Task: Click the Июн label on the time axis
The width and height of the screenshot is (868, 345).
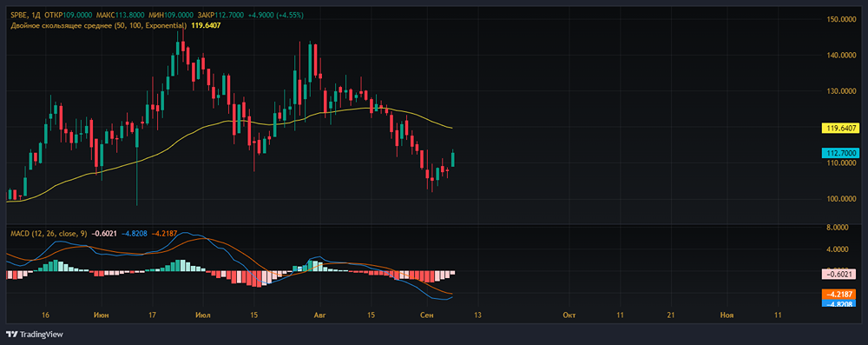Action: [x=102, y=315]
